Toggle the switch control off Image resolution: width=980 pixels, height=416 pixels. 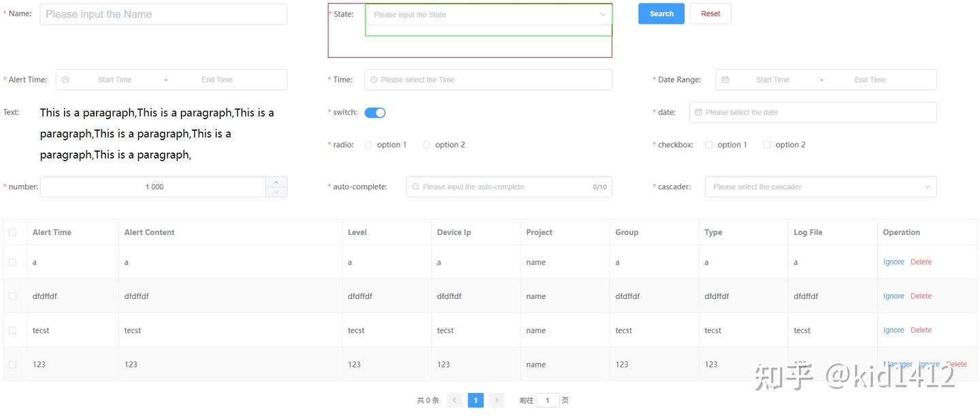pos(375,112)
